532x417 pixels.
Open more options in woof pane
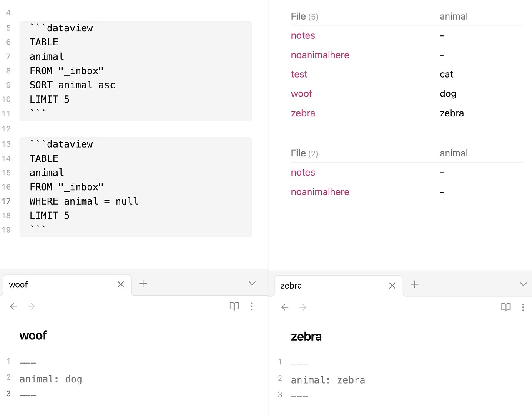coord(251,306)
